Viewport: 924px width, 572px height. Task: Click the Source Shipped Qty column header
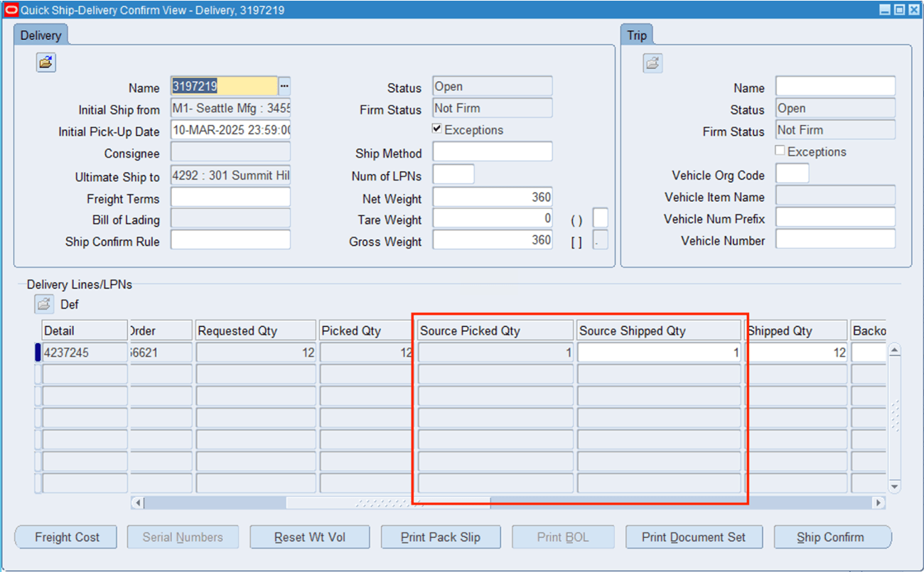[x=660, y=330]
